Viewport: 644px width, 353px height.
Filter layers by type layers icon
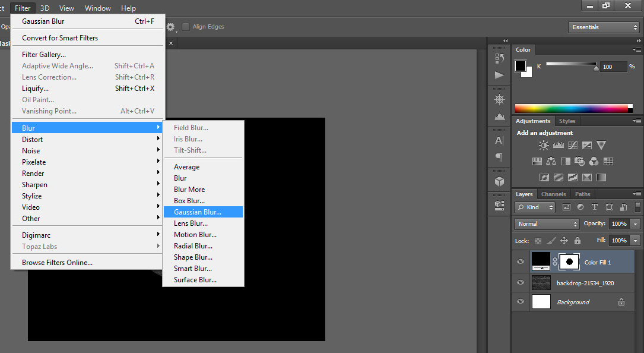click(x=595, y=207)
